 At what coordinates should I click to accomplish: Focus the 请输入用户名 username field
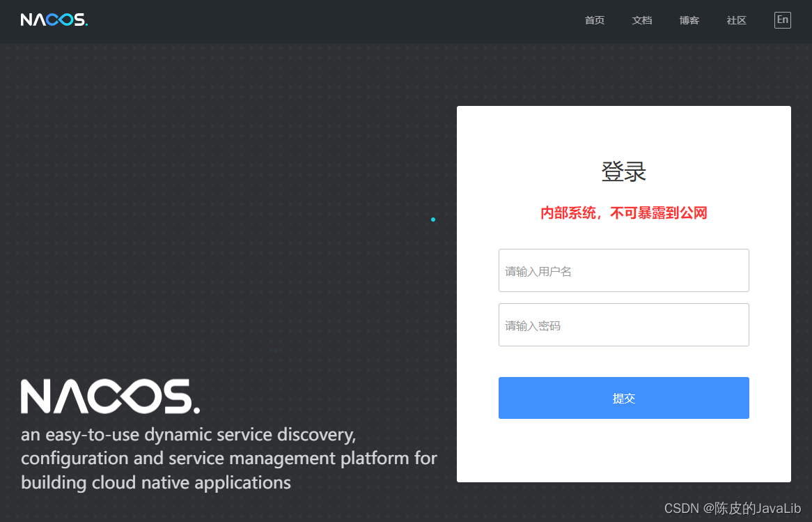click(623, 270)
